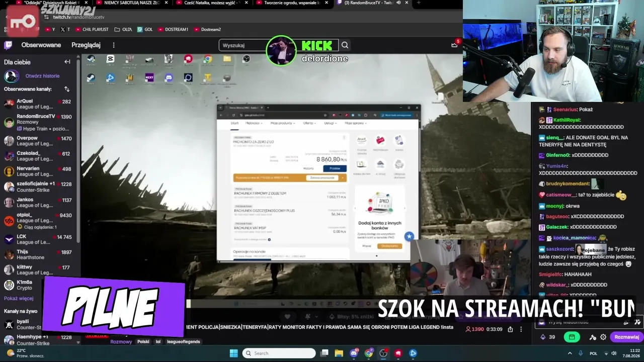This screenshot has width=644, height=362.
Task: Open stream options three-dot menu
Action: (x=521, y=329)
